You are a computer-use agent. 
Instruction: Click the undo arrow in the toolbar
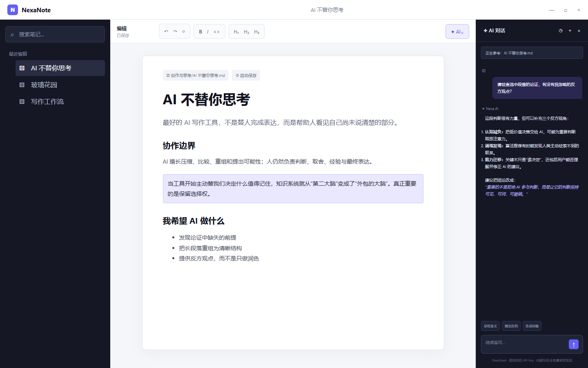(x=166, y=31)
